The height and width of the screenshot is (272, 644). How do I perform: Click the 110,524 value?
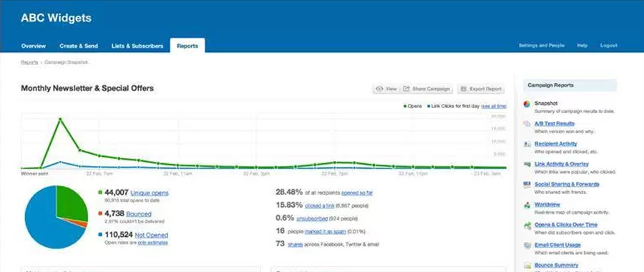click(x=119, y=235)
